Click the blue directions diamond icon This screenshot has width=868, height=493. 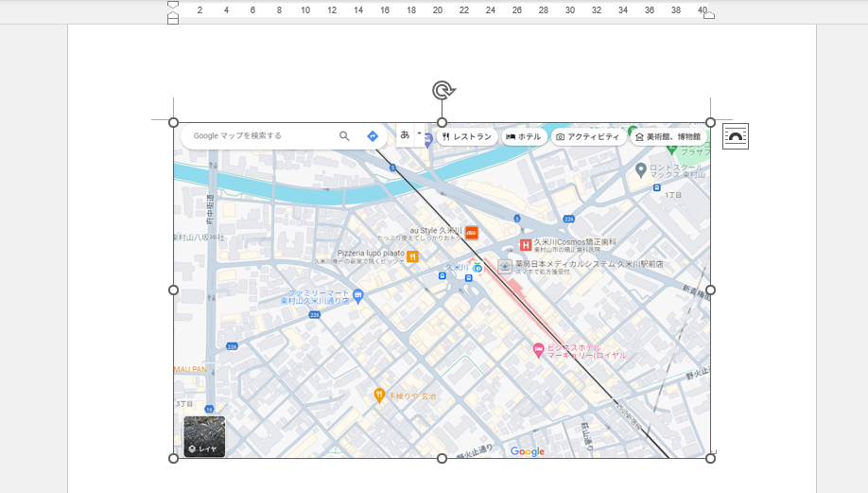coord(373,135)
